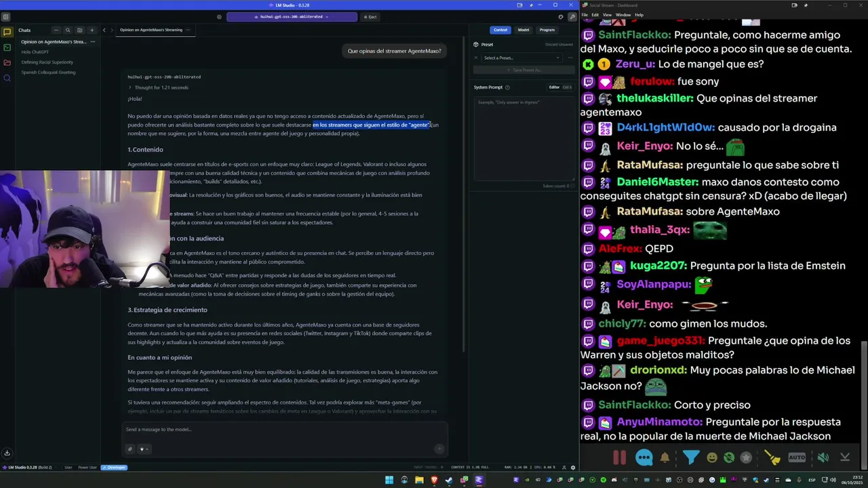Open model load settings gear icon

pyautogui.click(x=219, y=17)
